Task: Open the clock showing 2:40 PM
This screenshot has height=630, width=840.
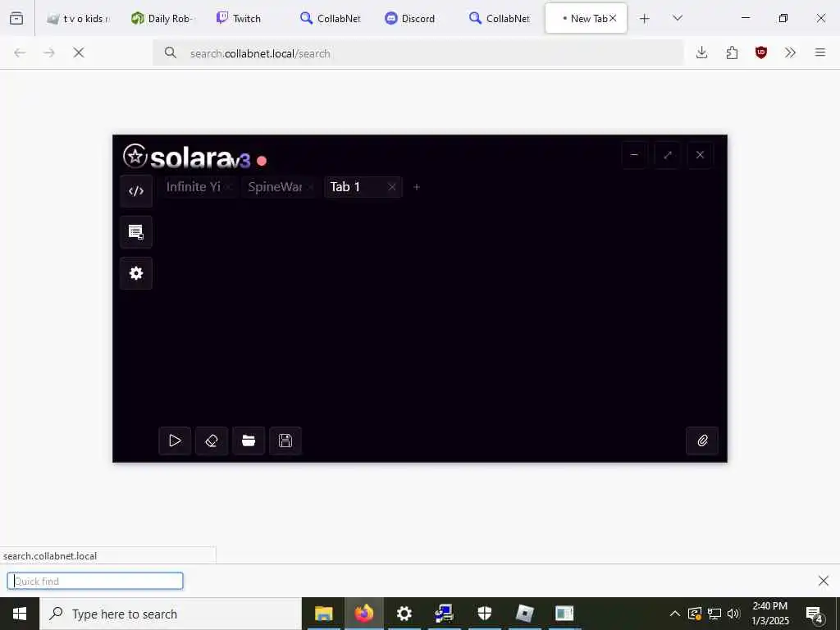Action: [769, 614]
